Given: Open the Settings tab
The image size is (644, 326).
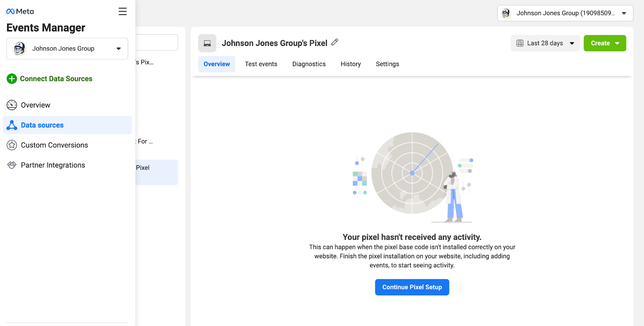Looking at the screenshot, I should [x=388, y=64].
